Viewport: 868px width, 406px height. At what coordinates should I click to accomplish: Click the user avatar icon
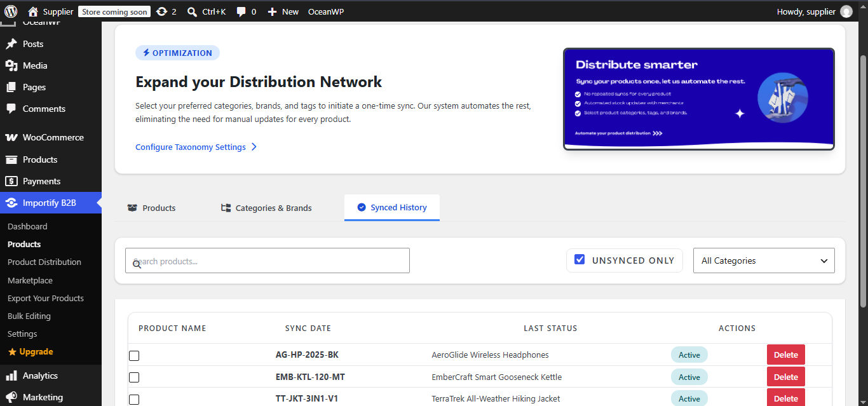coord(846,11)
